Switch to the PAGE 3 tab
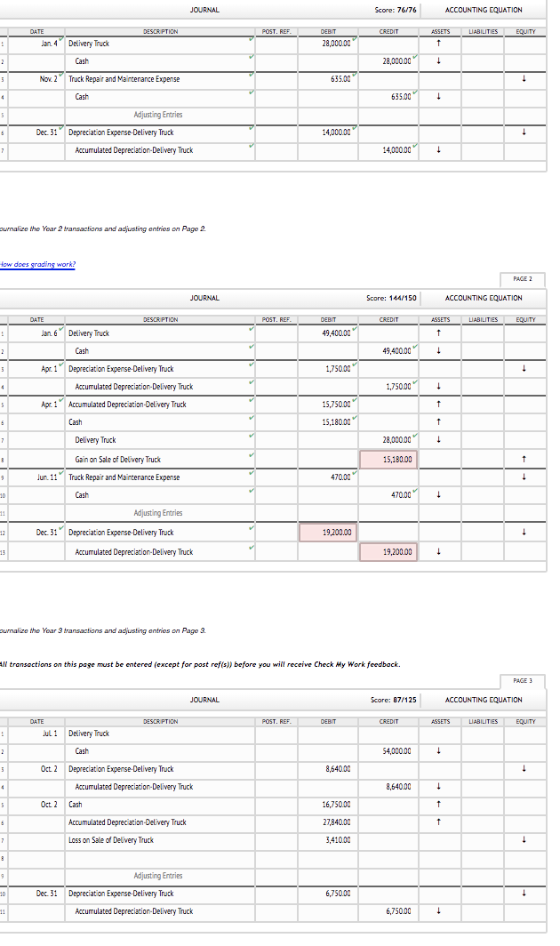 [x=522, y=680]
